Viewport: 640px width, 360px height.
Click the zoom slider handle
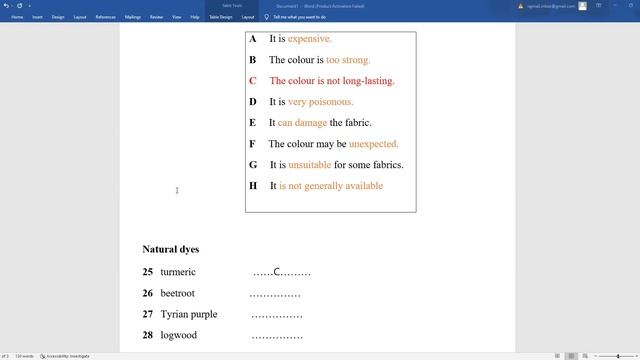click(618, 356)
